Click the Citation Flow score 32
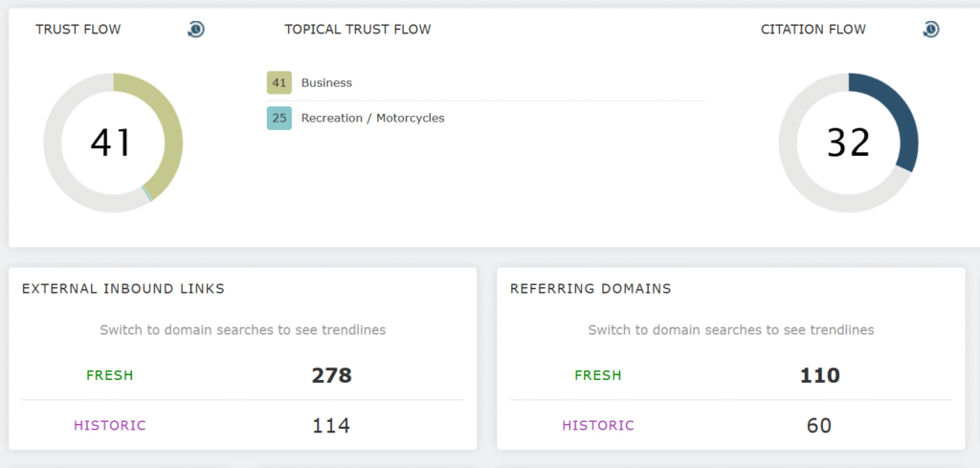 pyautogui.click(x=848, y=143)
